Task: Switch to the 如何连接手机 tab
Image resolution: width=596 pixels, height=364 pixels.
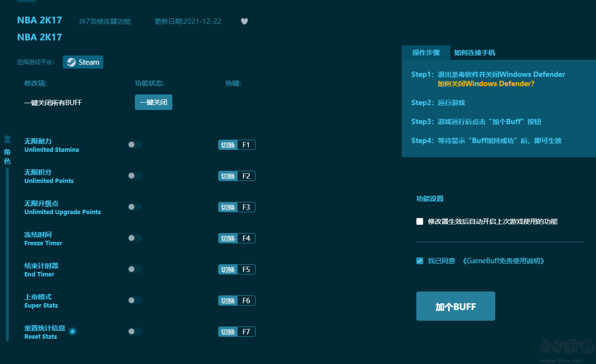Action: [x=475, y=53]
